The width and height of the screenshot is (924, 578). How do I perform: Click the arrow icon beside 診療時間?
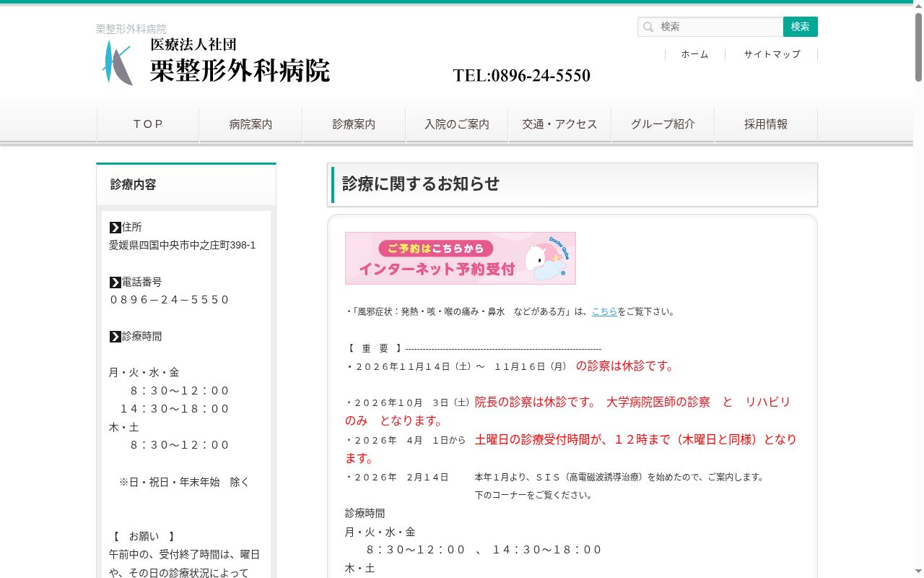(x=115, y=337)
